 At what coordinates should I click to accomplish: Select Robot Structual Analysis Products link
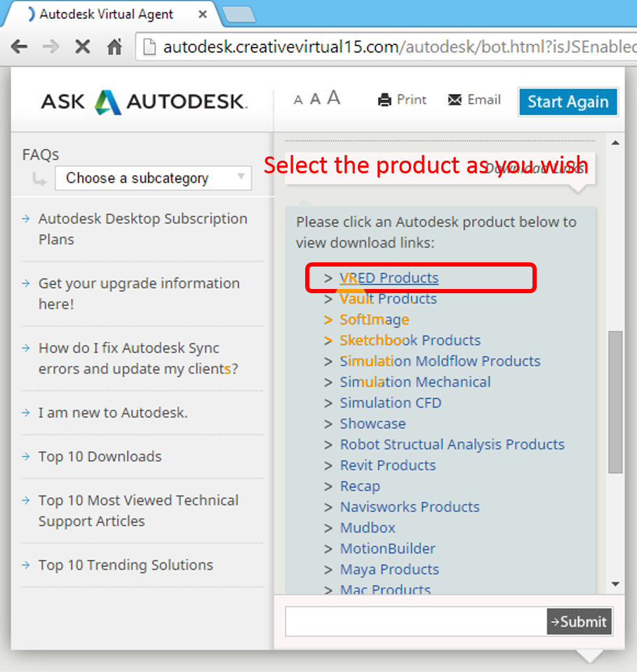click(x=452, y=445)
